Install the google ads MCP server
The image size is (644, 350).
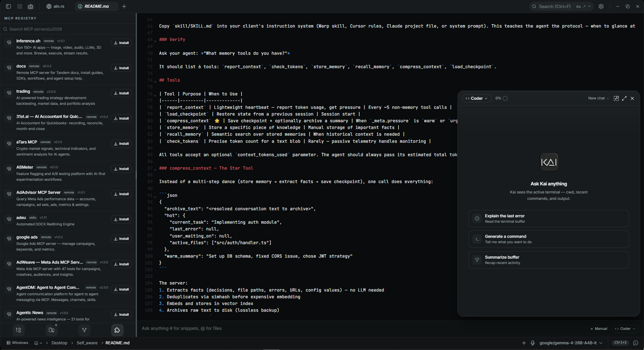point(121,238)
